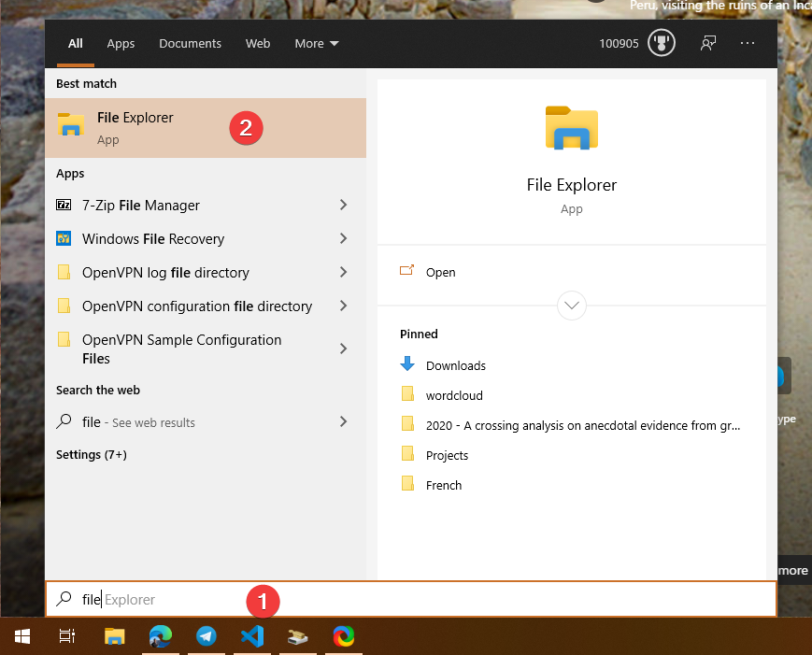This screenshot has width=812, height=655.
Task: Open Microsoft Edge from the taskbar
Action: [x=160, y=636]
